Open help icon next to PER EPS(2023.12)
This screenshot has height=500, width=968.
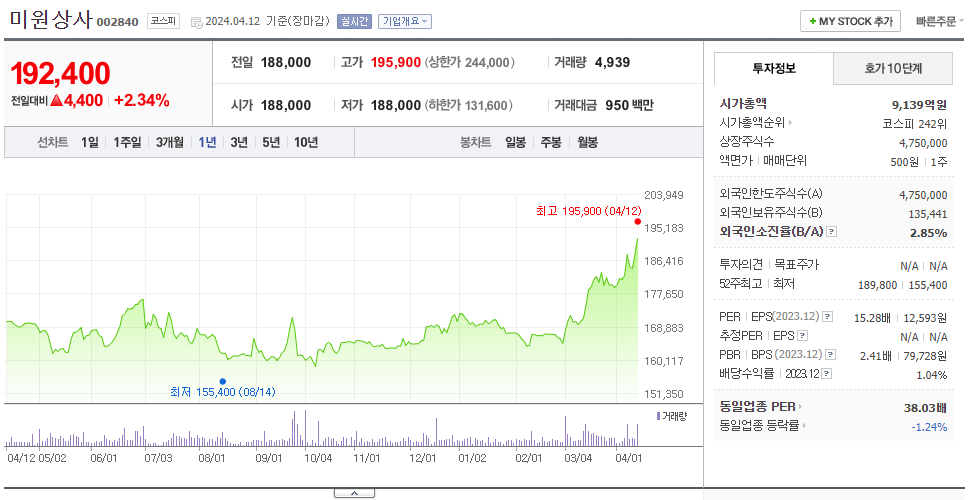(x=828, y=317)
